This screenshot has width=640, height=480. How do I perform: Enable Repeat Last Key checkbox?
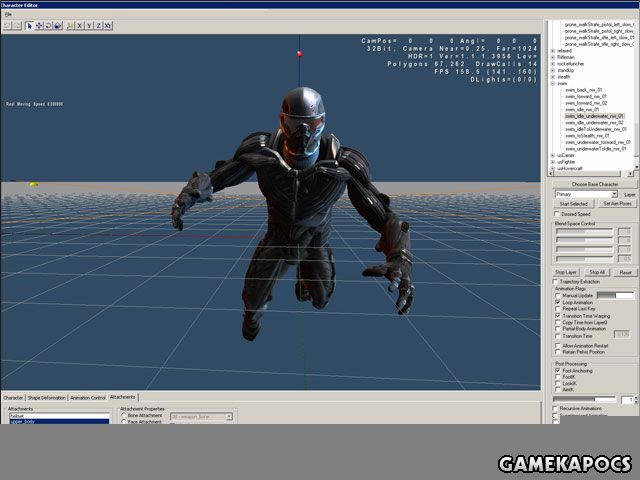558,309
